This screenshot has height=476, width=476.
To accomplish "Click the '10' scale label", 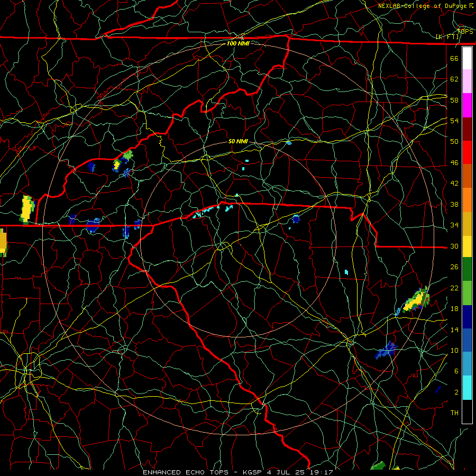I will [x=454, y=350].
